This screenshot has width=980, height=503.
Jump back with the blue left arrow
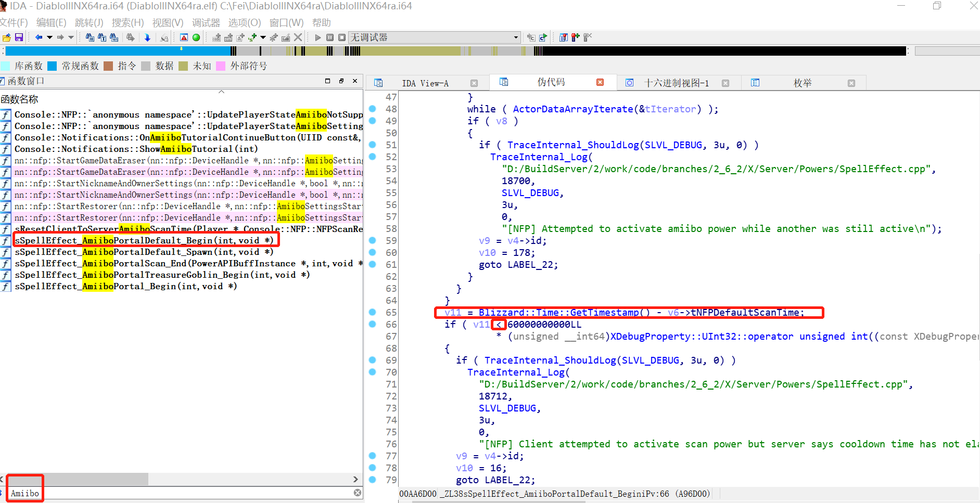(39, 37)
